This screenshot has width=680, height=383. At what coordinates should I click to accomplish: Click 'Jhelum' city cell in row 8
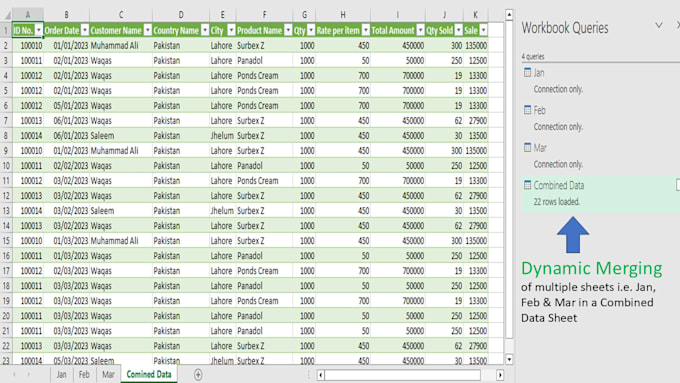tap(222, 135)
